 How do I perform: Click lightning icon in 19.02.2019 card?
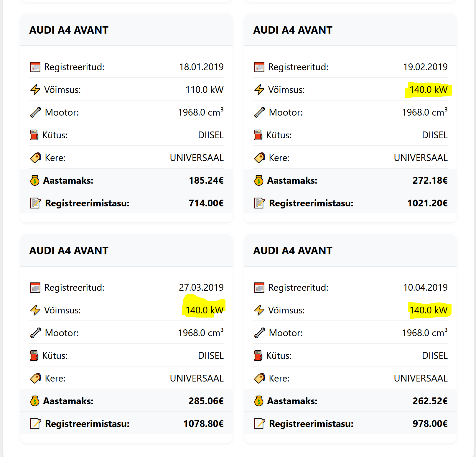(x=259, y=90)
